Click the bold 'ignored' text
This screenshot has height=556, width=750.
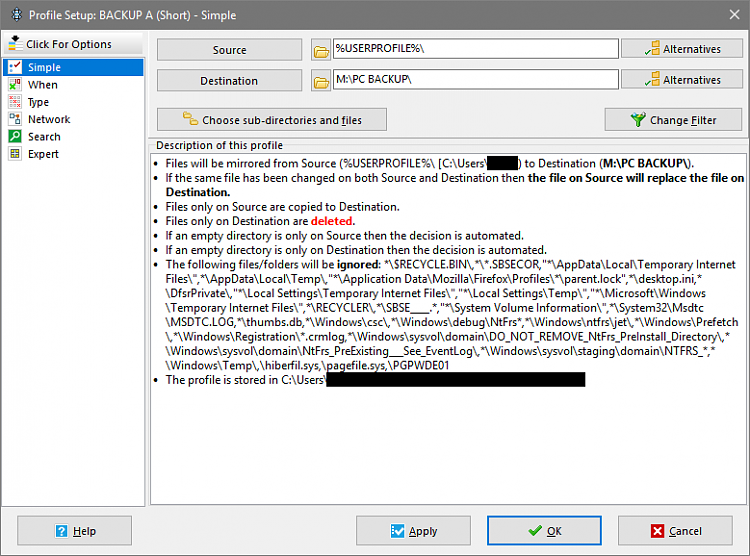358,265
